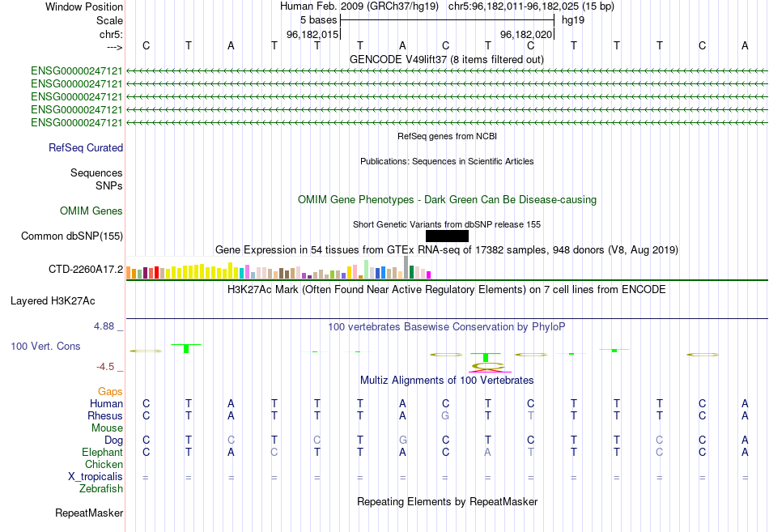Click the 100 Vert. Cons label
Screen dimensions: 769x532
[x=45, y=346]
